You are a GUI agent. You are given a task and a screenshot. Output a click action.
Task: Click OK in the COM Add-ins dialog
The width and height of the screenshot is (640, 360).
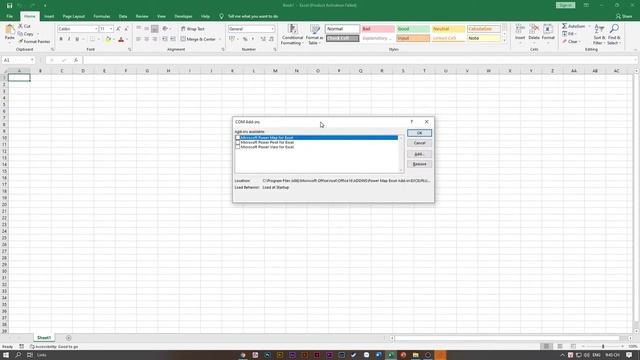(x=419, y=133)
